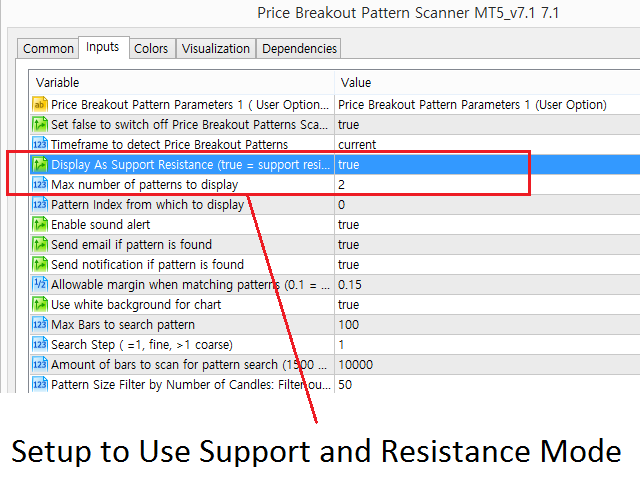
Task: Open the Dependencies tab
Action: click(x=299, y=49)
